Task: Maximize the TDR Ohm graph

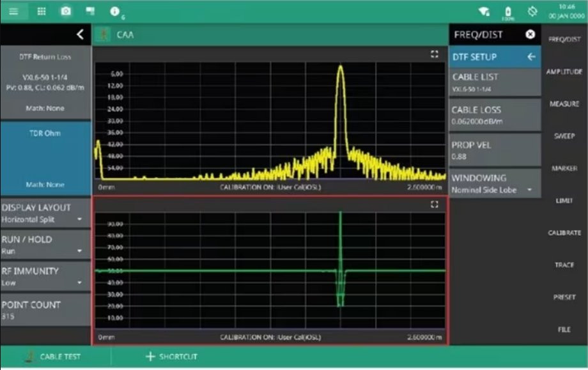Action: [x=434, y=204]
